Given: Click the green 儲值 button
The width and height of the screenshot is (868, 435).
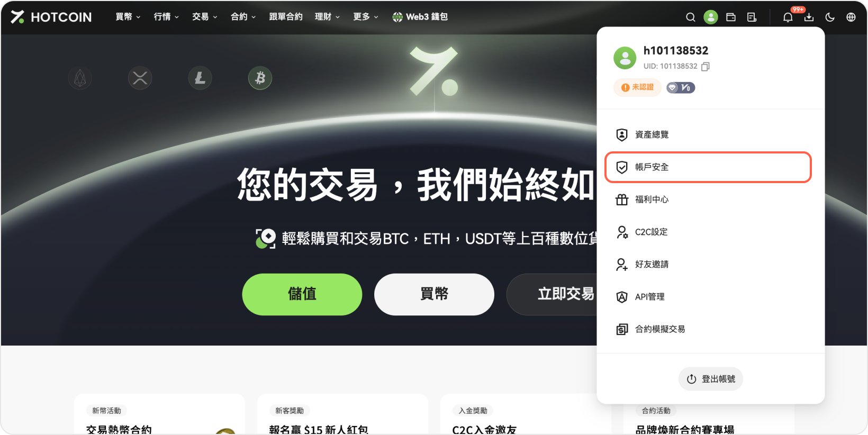Looking at the screenshot, I should tap(302, 294).
